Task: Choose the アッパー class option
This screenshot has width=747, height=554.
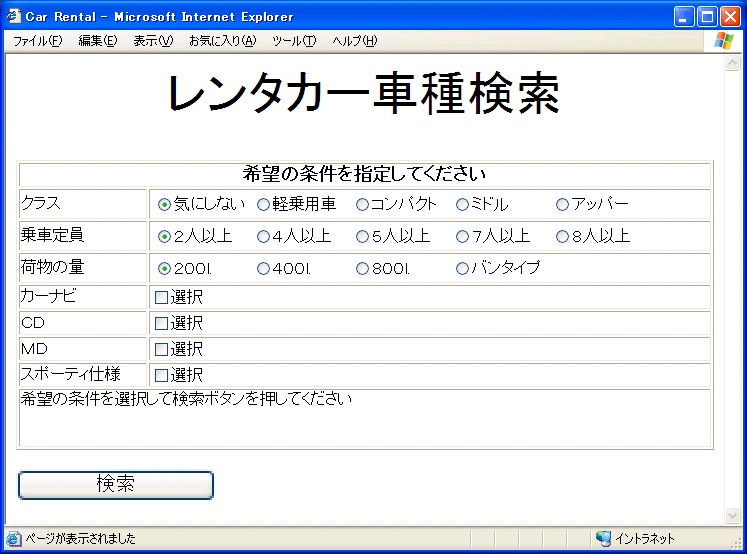Action: 562,205
